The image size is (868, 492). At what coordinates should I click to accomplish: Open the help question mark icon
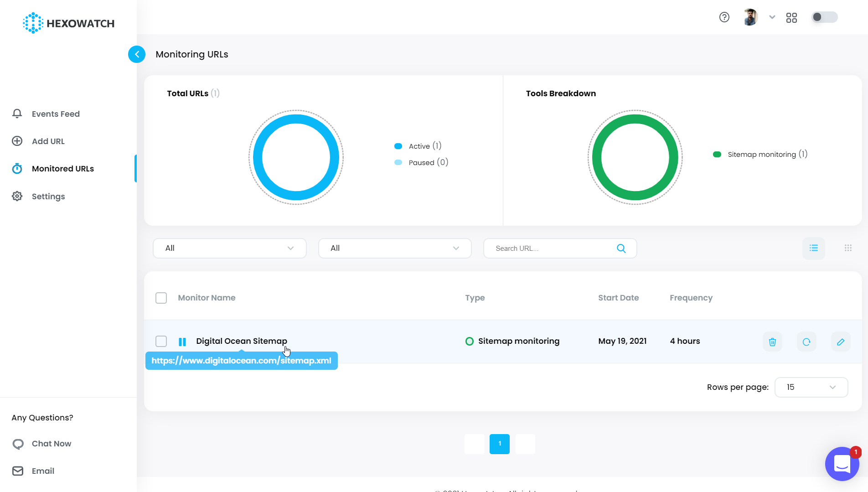[x=724, y=17]
